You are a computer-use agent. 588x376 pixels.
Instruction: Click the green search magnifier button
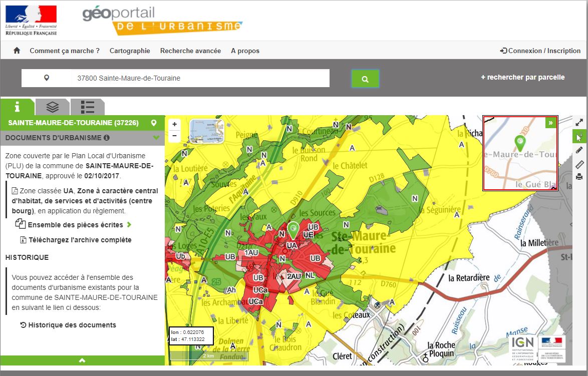(365, 79)
